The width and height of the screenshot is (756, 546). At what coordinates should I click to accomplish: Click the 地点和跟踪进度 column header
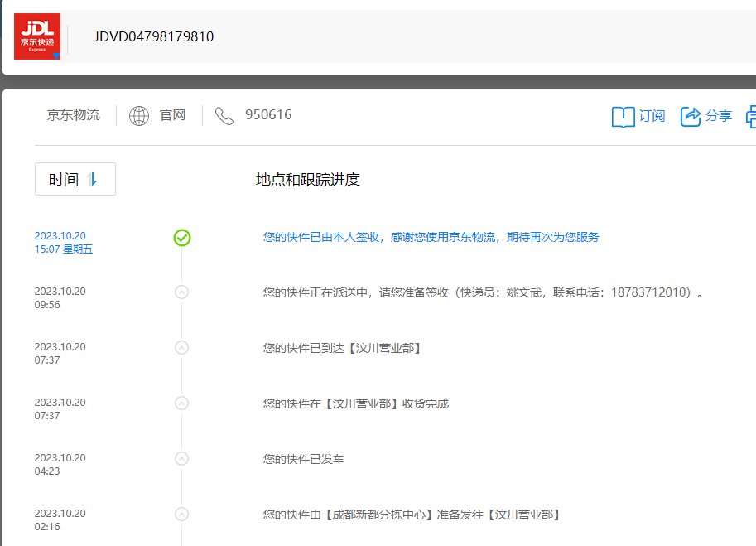307,180
